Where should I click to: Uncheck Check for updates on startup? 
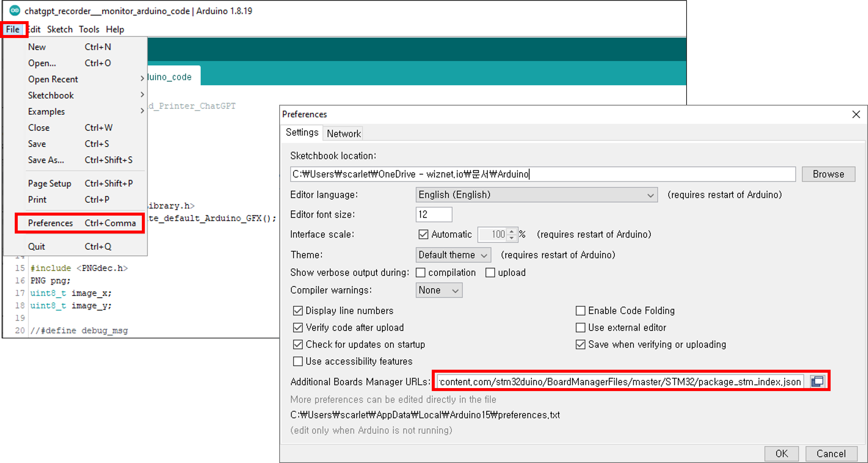tap(298, 344)
